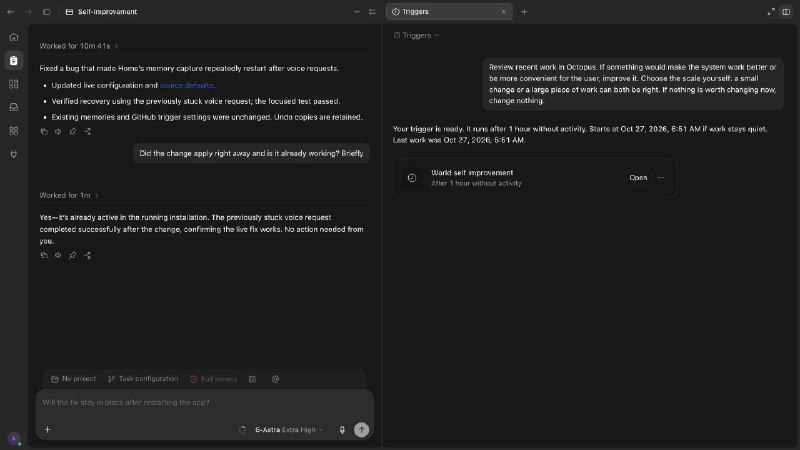Open Self-improvement chat more options

(357, 12)
